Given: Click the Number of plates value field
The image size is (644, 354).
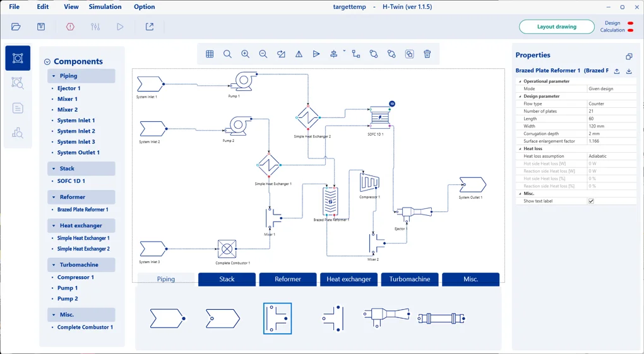Looking at the screenshot, I should (x=612, y=111).
